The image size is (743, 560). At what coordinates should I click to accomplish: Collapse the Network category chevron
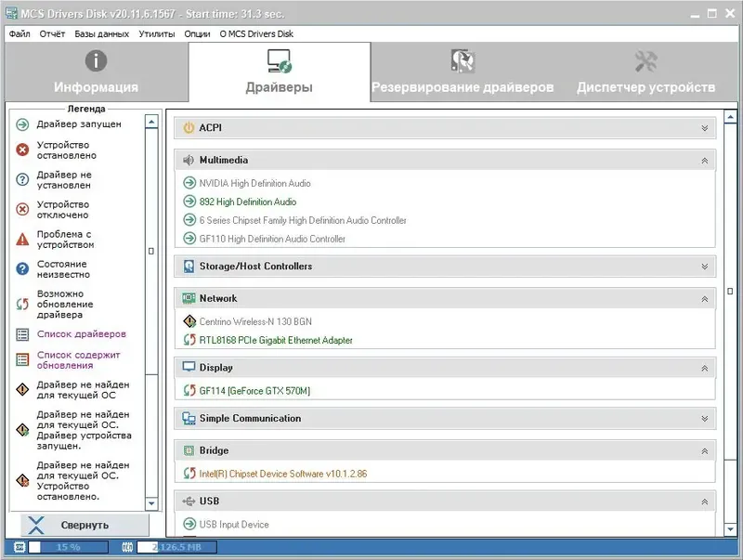pos(705,299)
